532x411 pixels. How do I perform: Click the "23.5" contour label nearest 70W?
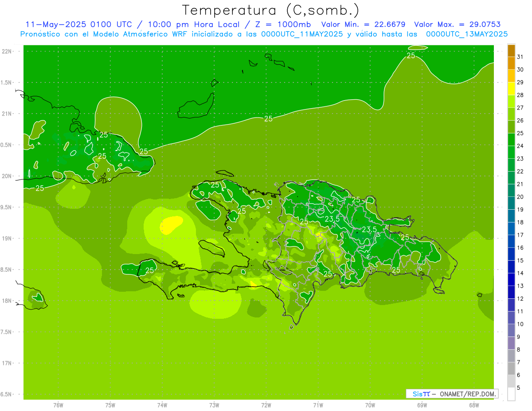click(369, 229)
